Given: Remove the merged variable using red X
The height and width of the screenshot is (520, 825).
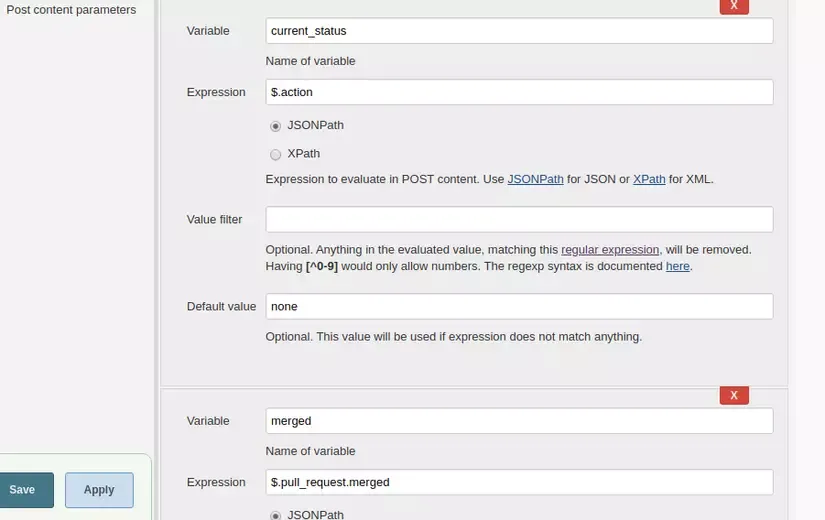Looking at the screenshot, I should 734,395.
